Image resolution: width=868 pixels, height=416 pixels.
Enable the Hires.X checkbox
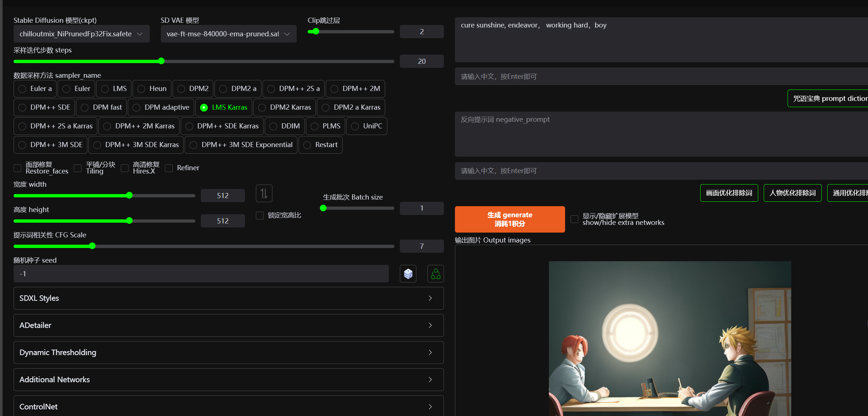click(124, 168)
